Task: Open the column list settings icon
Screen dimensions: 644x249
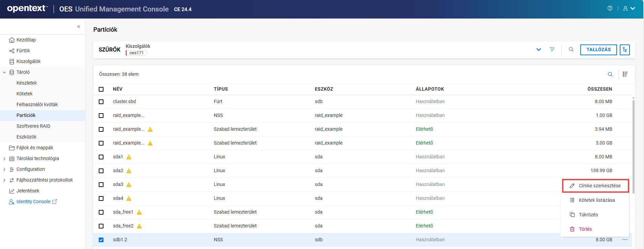Action: click(x=625, y=74)
